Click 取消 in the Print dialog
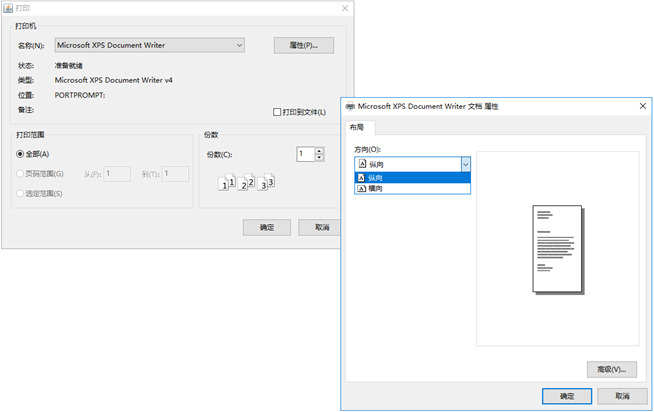Screen dimensions: 654x412 (x=319, y=227)
